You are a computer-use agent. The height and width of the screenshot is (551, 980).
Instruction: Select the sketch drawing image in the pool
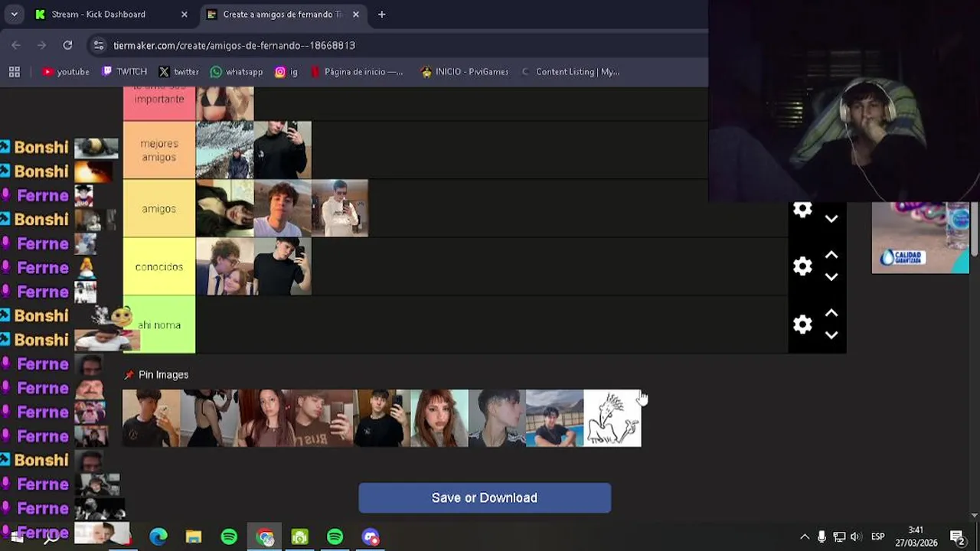[612, 418]
